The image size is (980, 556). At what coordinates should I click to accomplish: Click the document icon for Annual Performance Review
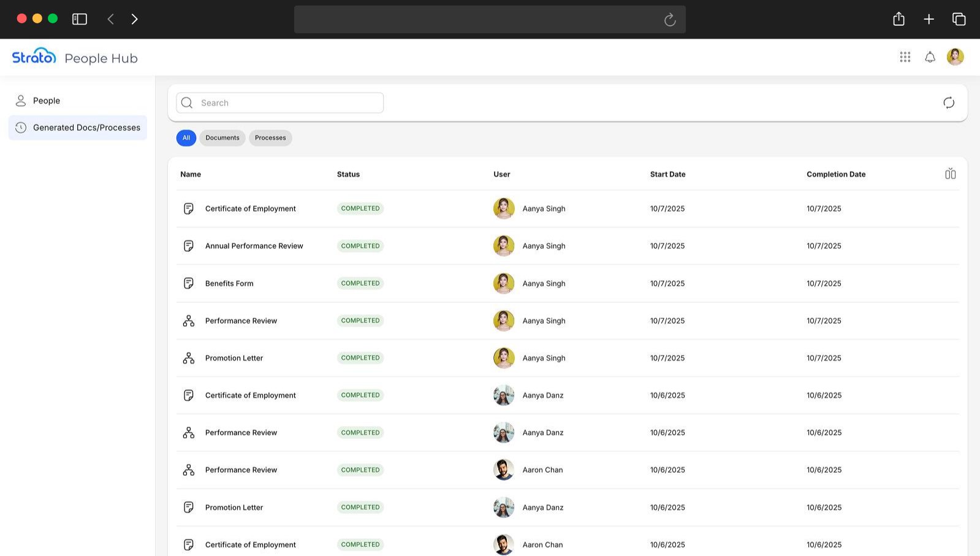pyautogui.click(x=189, y=246)
